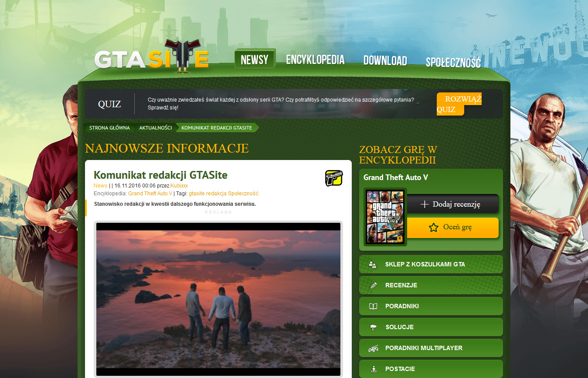This screenshot has height=378, width=588.
Task: Click the QUIZ label
Action: (x=109, y=104)
